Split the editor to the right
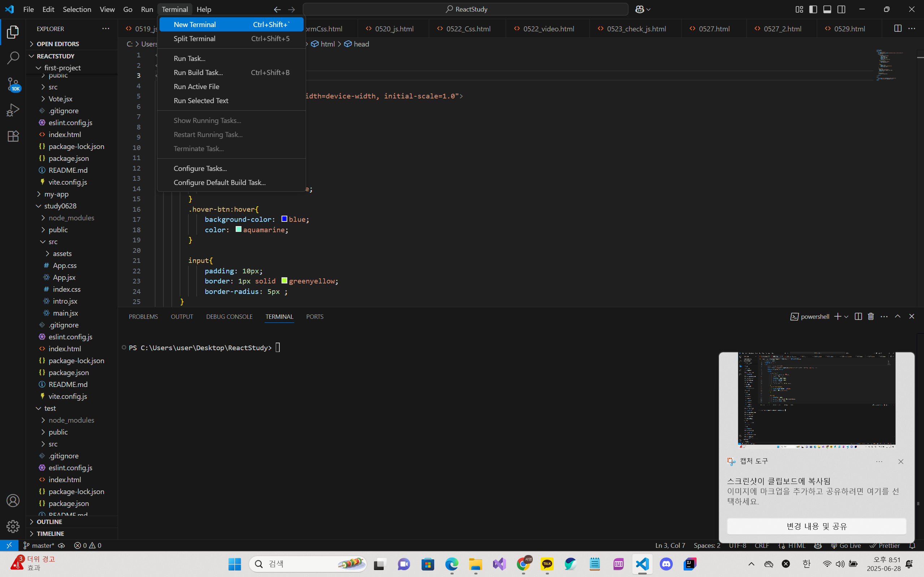 point(898,28)
